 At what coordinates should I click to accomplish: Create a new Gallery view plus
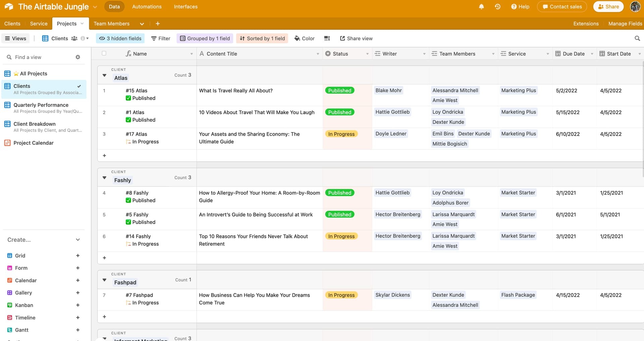point(78,293)
